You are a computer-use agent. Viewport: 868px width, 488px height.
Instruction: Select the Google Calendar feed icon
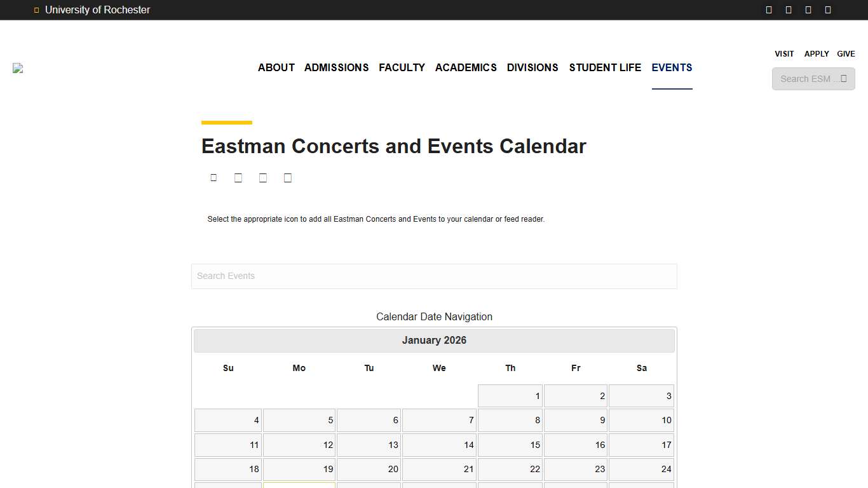238,177
